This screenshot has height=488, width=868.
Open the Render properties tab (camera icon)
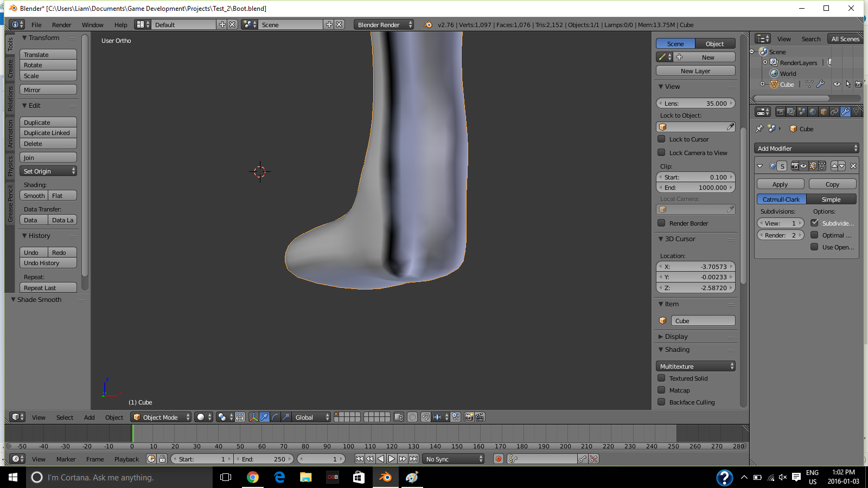pos(781,112)
